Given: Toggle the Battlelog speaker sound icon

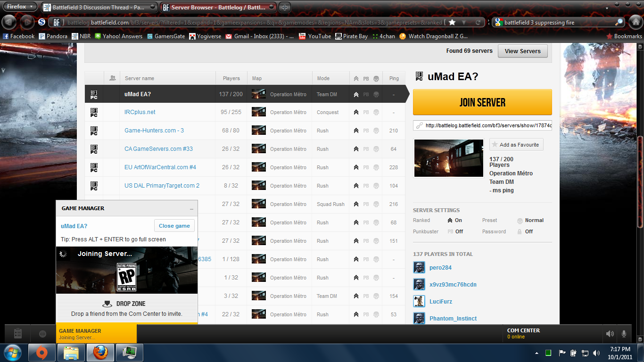Looking at the screenshot, I should [610, 334].
